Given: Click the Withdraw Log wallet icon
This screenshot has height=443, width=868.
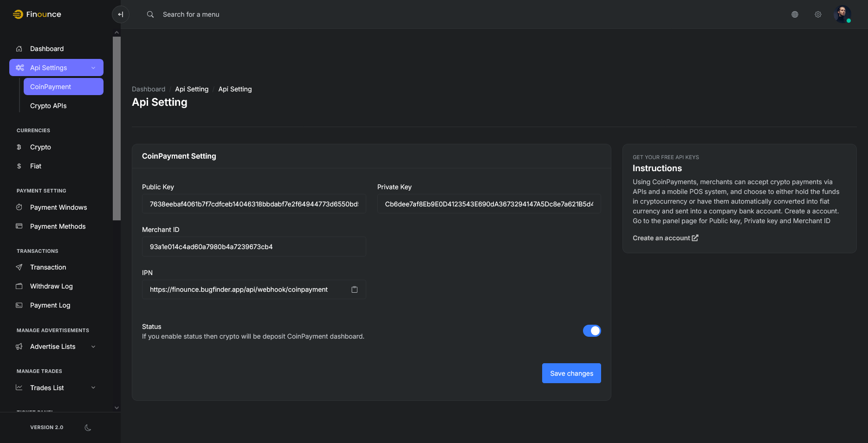Looking at the screenshot, I should [x=19, y=286].
